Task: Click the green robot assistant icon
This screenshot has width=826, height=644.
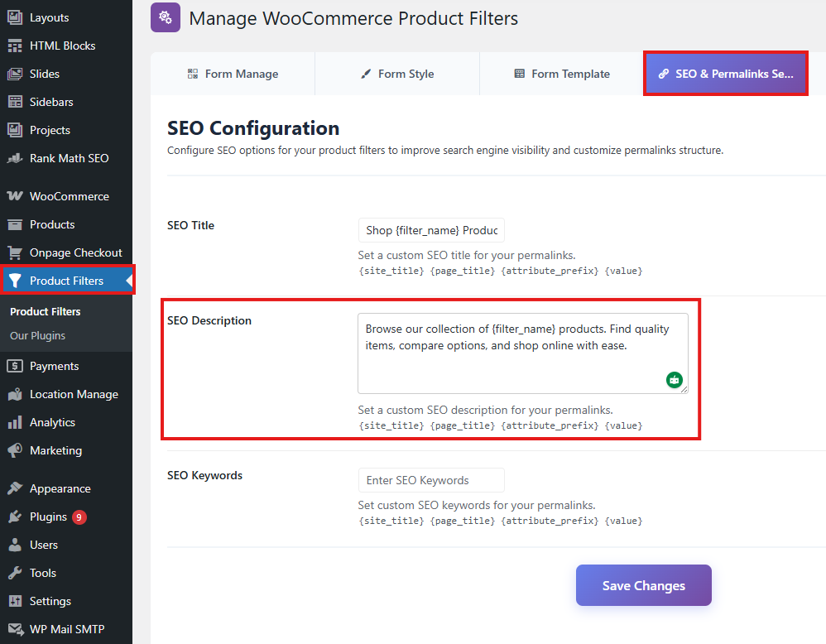Action: pyautogui.click(x=675, y=379)
